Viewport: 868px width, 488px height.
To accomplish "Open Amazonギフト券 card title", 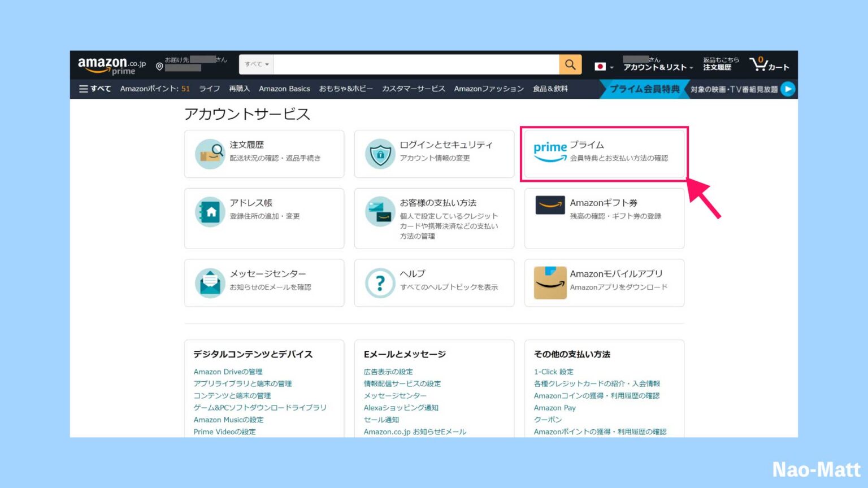I will [x=604, y=203].
